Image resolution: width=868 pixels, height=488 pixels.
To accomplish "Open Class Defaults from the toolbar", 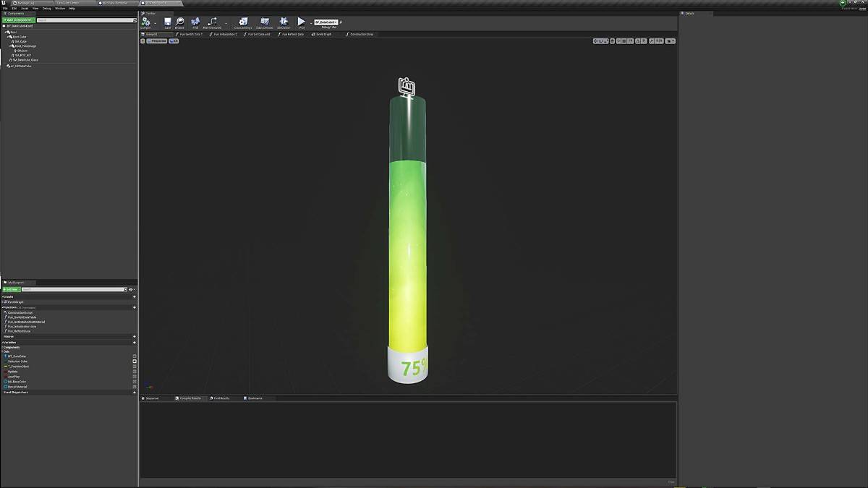I will (265, 23).
